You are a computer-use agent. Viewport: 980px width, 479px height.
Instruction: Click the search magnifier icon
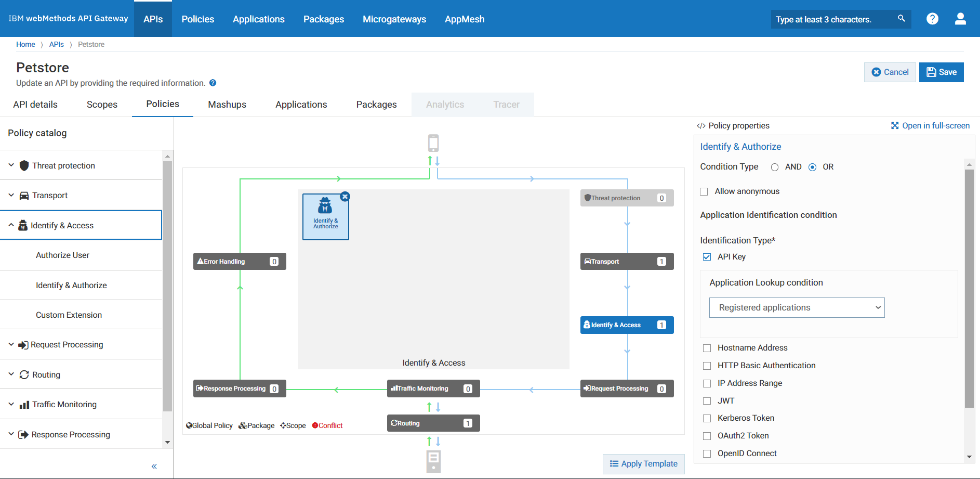point(901,19)
